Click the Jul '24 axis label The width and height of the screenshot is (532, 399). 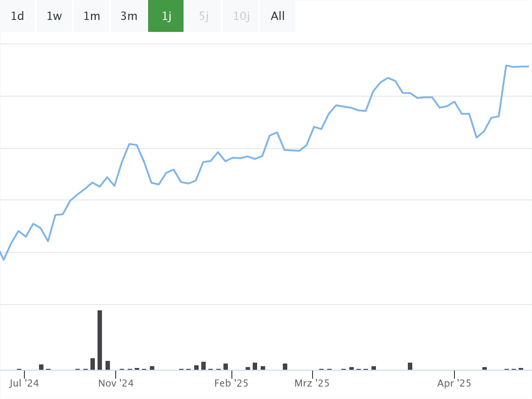24,383
